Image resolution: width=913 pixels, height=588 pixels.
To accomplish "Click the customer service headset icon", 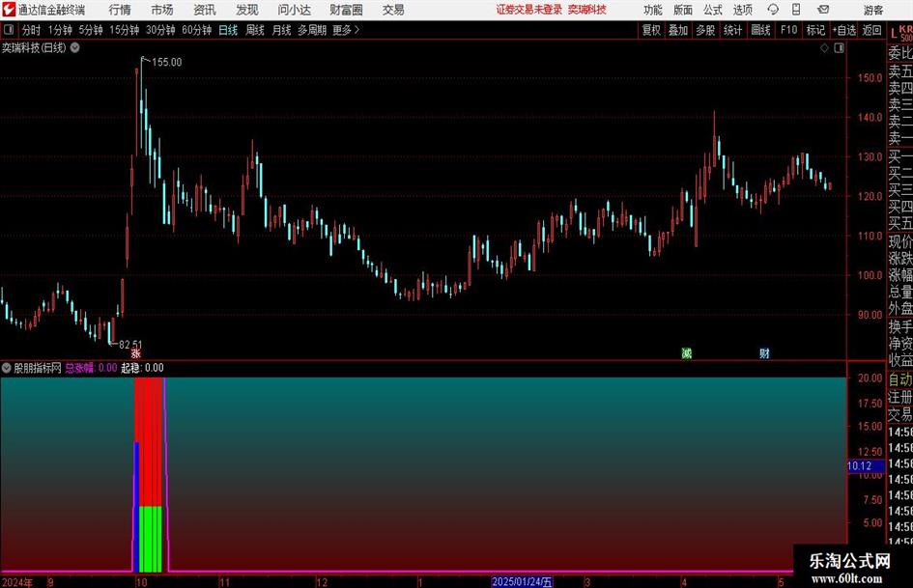I will point(773,10).
